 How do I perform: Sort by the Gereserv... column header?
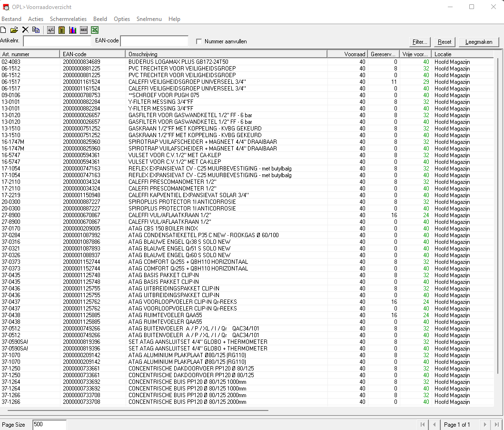coord(384,54)
